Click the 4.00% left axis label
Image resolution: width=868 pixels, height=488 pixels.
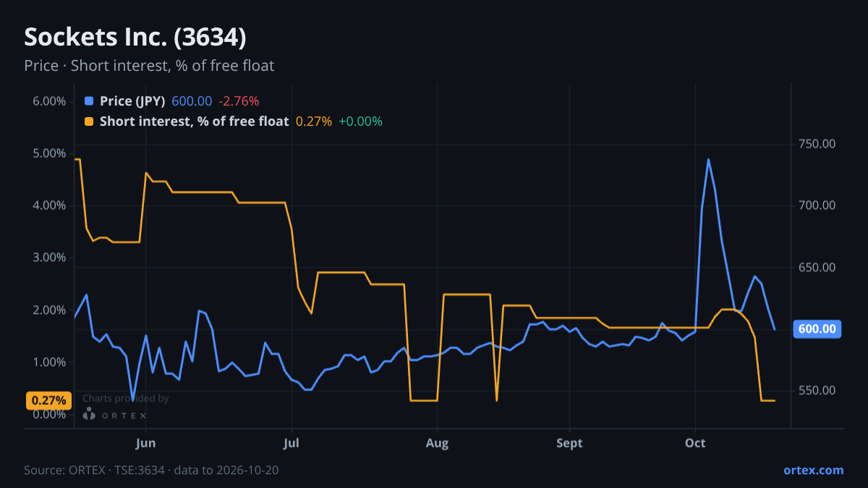click(x=50, y=205)
